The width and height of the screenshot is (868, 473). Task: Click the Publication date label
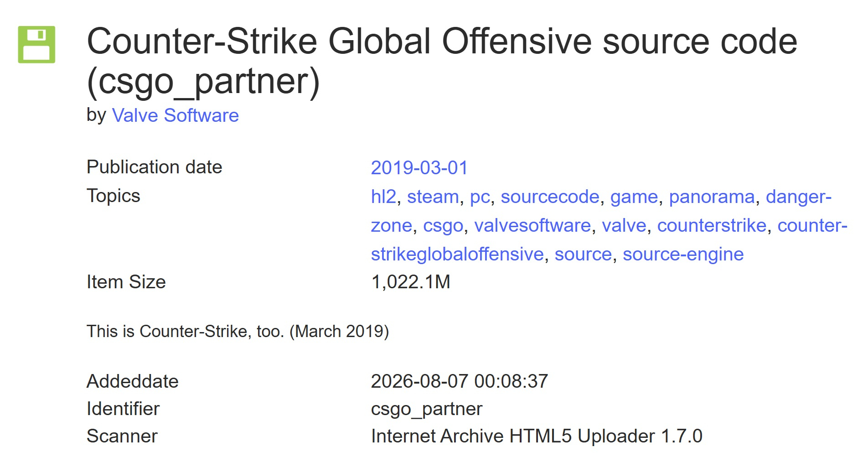pyautogui.click(x=154, y=167)
